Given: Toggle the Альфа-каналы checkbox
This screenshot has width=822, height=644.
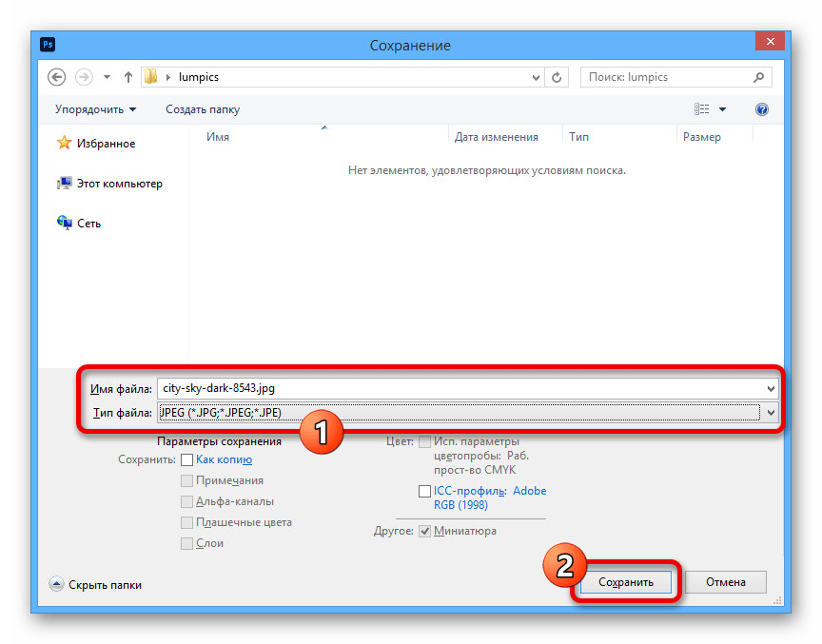Looking at the screenshot, I should tap(186, 502).
